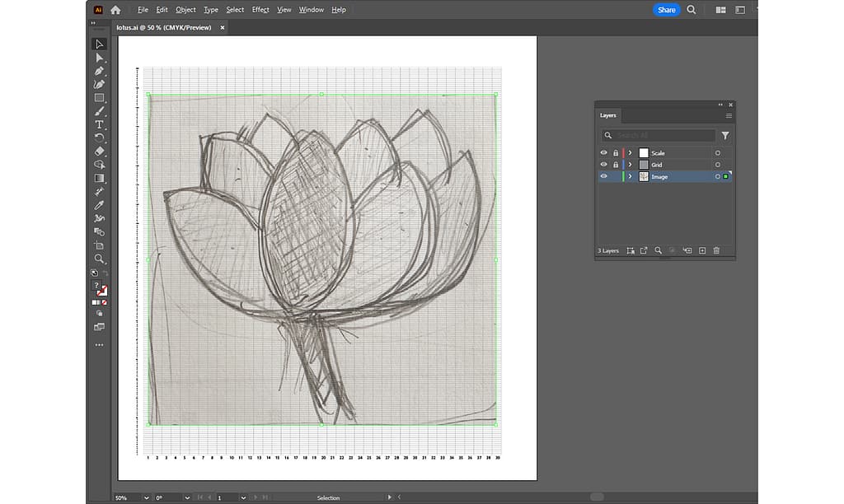Create new layer in Layers panel
844x504 pixels.
click(702, 250)
